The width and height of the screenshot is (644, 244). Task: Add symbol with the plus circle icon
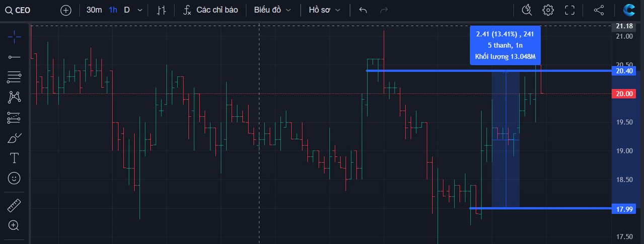[66, 10]
